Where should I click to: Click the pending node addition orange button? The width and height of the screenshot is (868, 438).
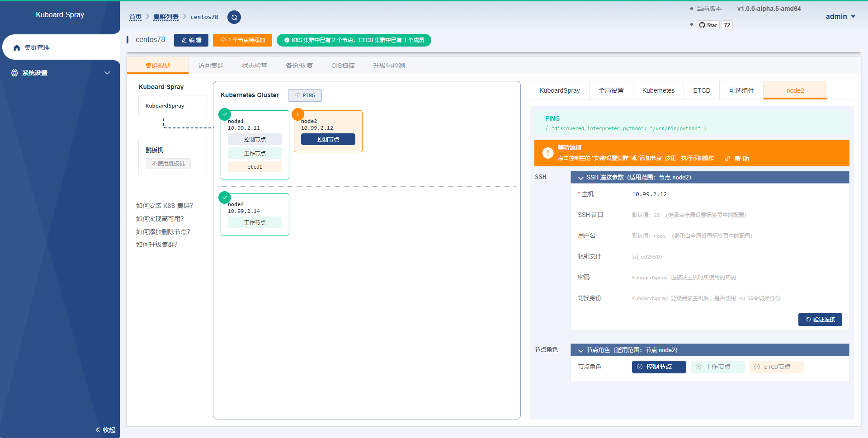[242, 40]
